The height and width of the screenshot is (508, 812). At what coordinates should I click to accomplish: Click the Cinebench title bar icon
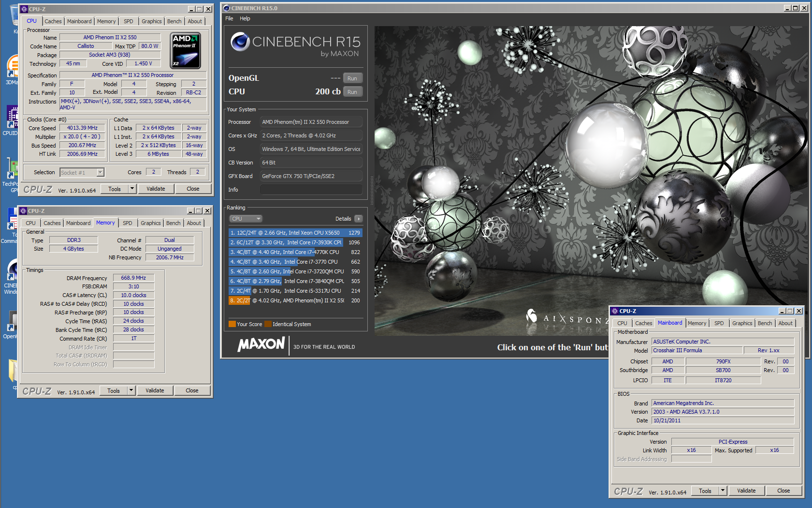226,8
